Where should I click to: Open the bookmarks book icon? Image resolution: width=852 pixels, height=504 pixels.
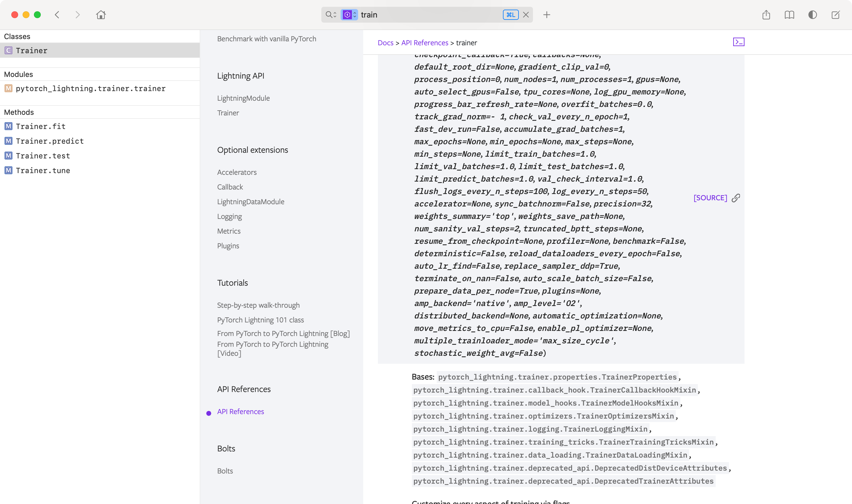[x=789, y=15]
